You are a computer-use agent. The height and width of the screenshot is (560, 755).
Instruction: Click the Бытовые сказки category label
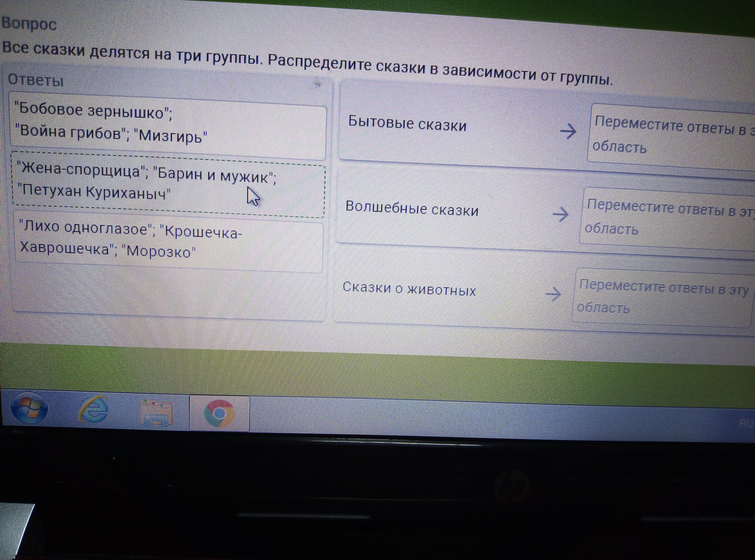407,123
